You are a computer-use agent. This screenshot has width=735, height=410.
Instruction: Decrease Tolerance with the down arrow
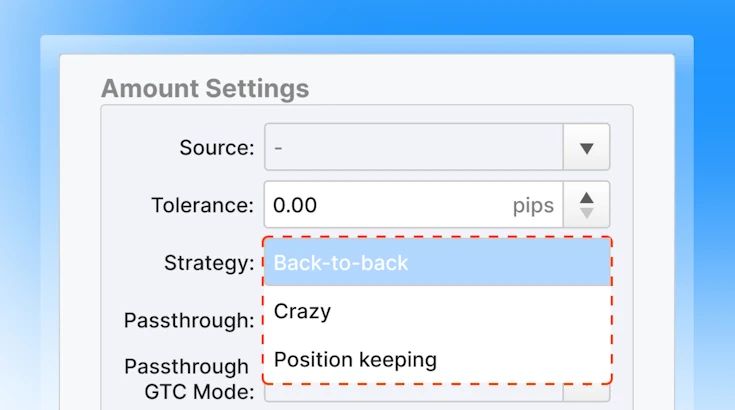coord(586,214)
